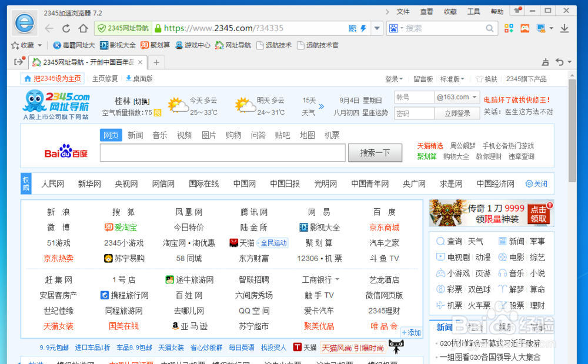Open the colorful apps grid icon
The width and height of the screenshot is (588, 364).
509,28
